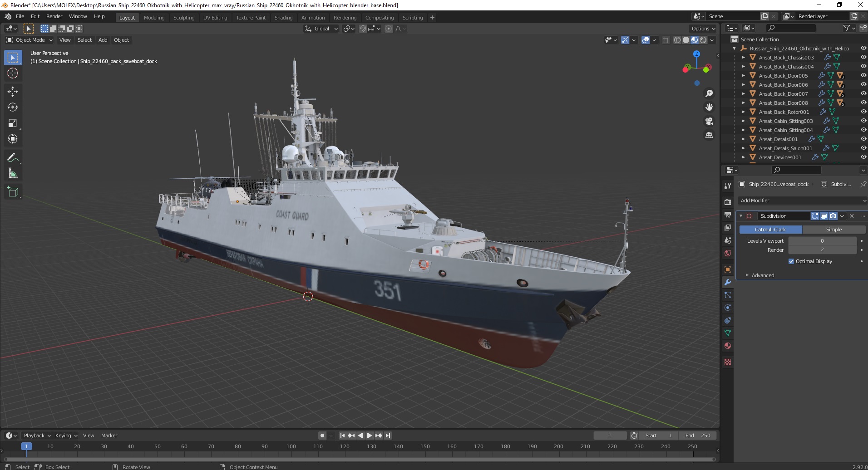Adjust Levels Viewport value field
The image size is (868, 470).
822,241
